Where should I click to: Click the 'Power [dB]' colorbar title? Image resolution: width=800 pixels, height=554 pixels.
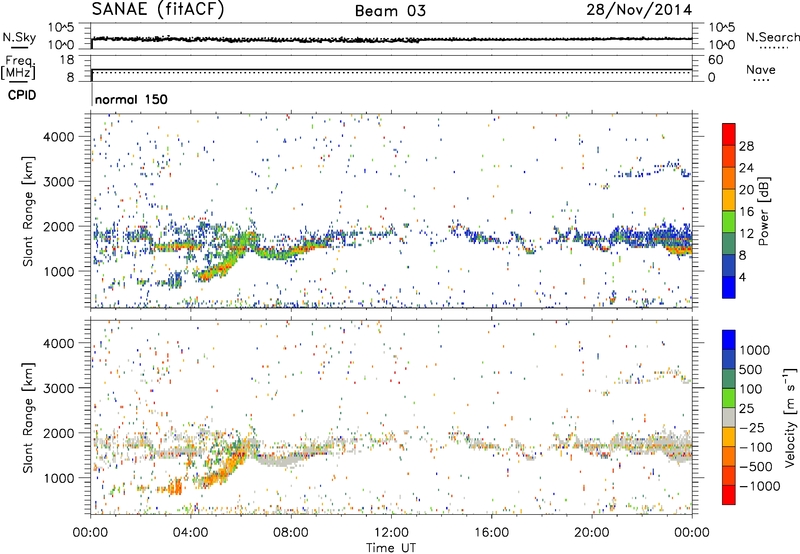pyautogui.click(x=764, y=211)
